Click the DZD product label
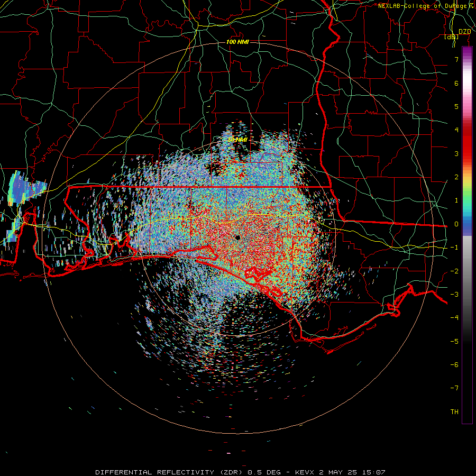Image resolution: width=476 pixels, height=476 pixels. [464, 32]
